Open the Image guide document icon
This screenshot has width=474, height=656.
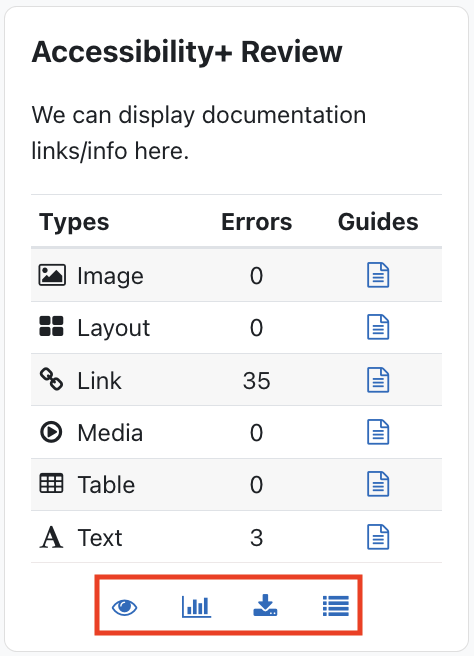(x=378, y=275)
